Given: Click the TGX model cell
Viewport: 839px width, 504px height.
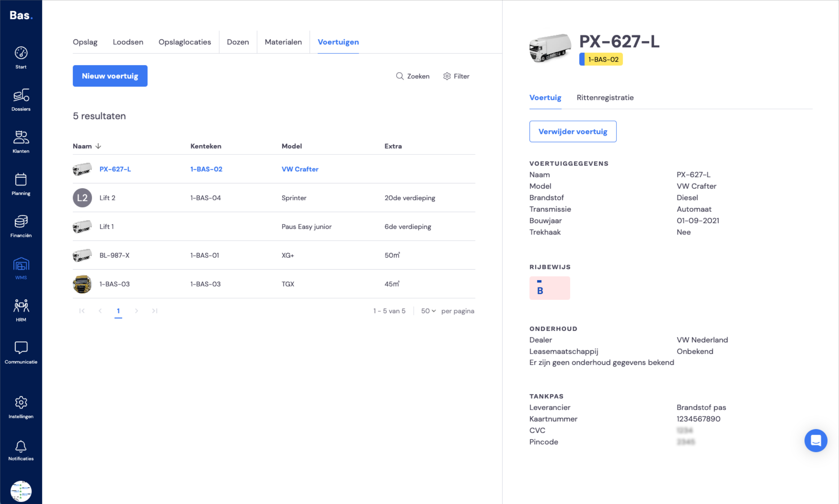Looking at the screenshot, I should 288,284.
